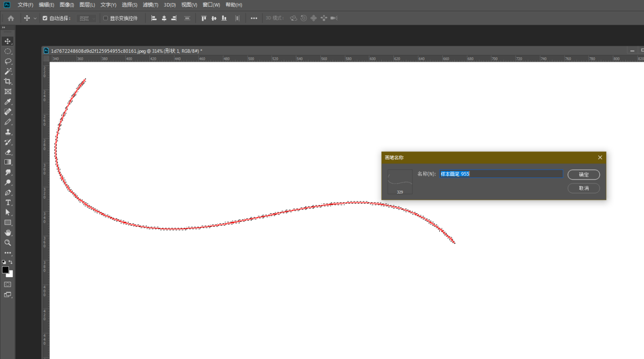Image resolution: width=644 pixels, height=359 pixels.
Task: Align vertical centers in options bar
Action: tap(214, 18)
